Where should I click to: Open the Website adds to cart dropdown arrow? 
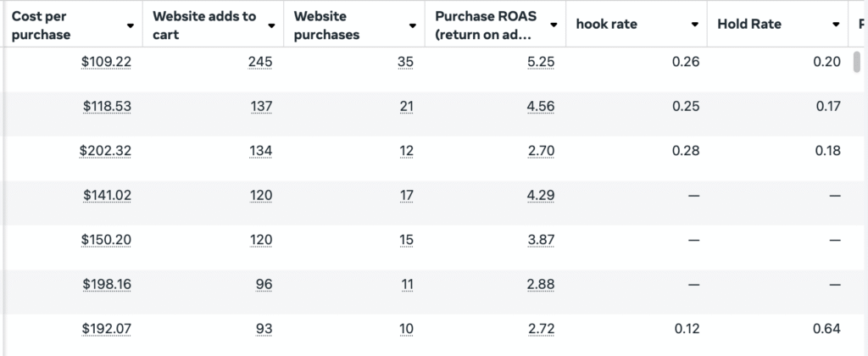pos(271,25)
